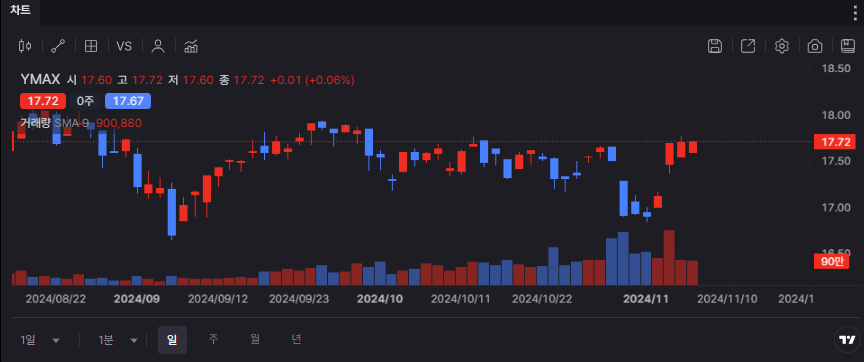Switch to the 차트 tab

[x=20, y=11]
